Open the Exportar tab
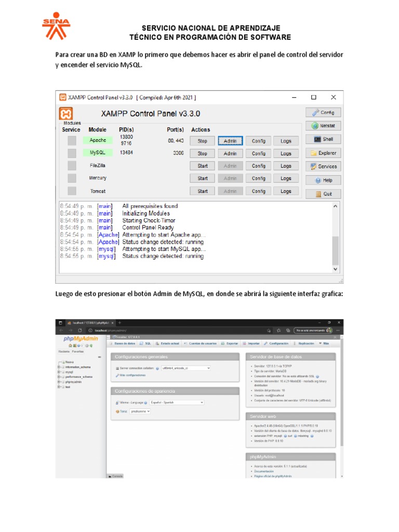 click(230, 343)
